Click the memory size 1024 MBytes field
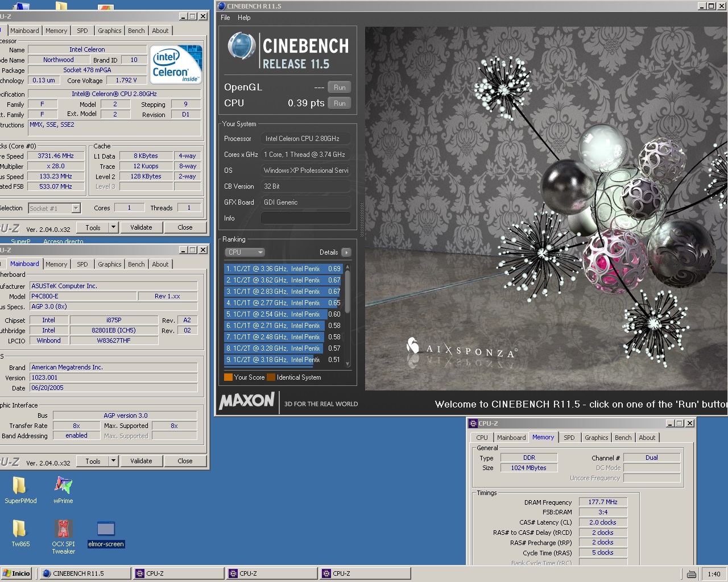 pos(529,468)
